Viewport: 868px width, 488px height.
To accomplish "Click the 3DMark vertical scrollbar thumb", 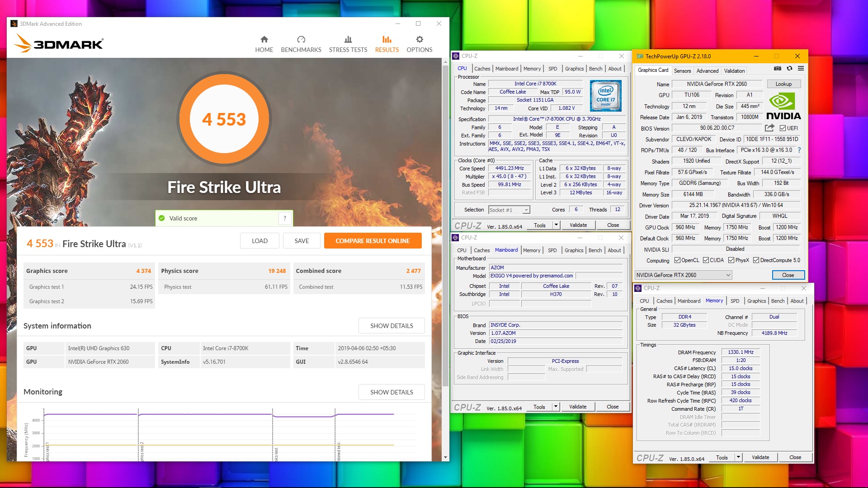I will pyautogui.click(x=445, y=226).
